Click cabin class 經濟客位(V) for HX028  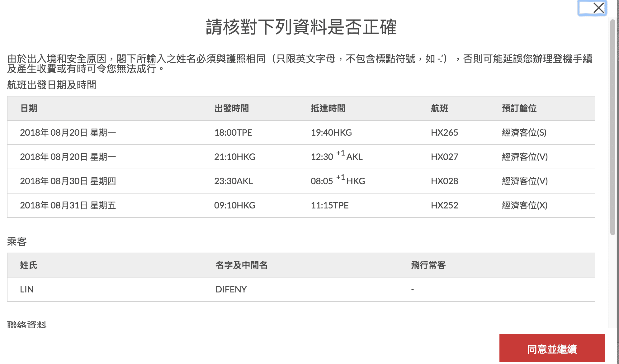tap(525, 181)
